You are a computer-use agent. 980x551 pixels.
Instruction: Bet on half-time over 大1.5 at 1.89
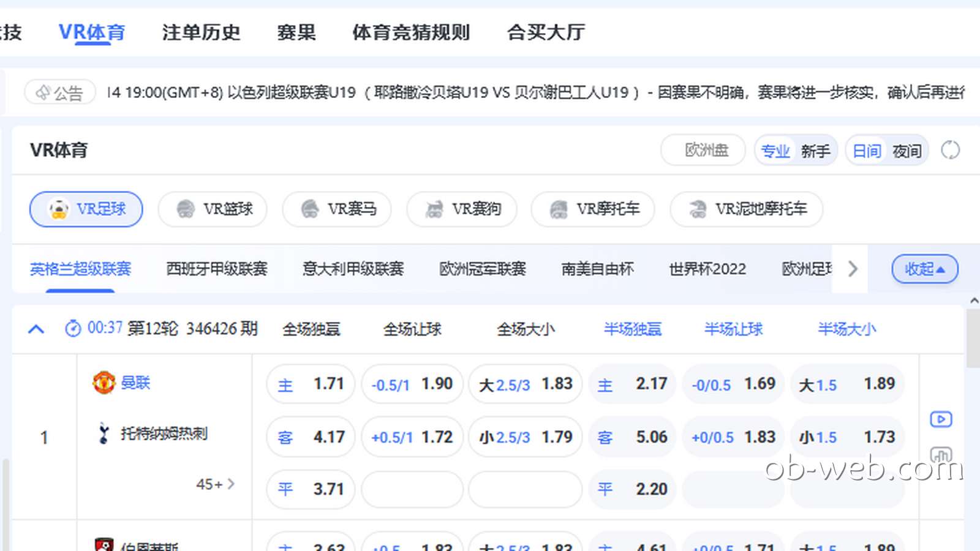pos(847,384)
